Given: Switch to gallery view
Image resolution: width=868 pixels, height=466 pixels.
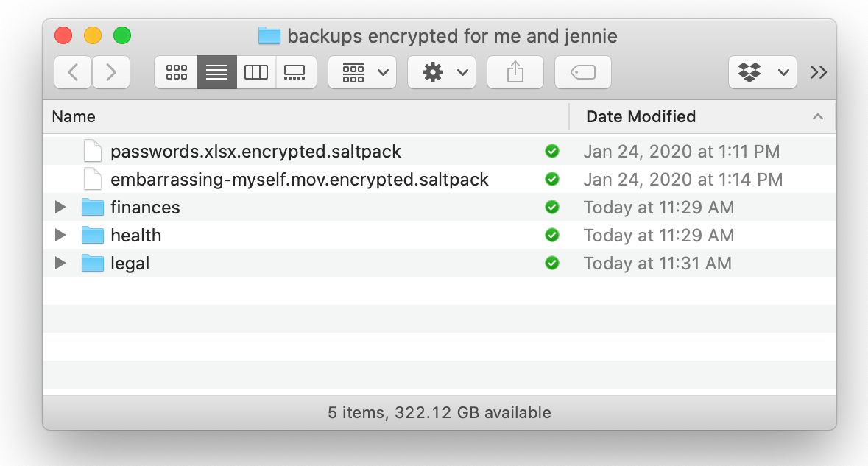Looking at the screenshot, I should (x=296, y=71).
